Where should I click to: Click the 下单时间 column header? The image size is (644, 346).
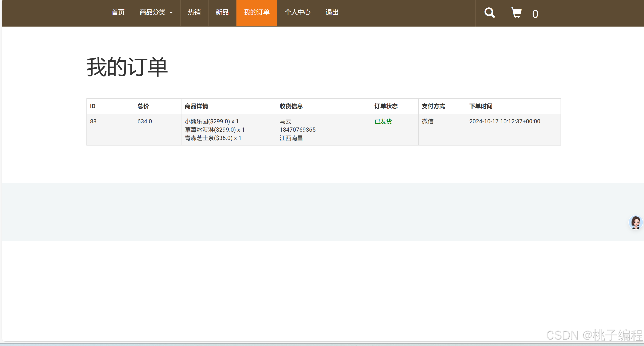[481, 106]
